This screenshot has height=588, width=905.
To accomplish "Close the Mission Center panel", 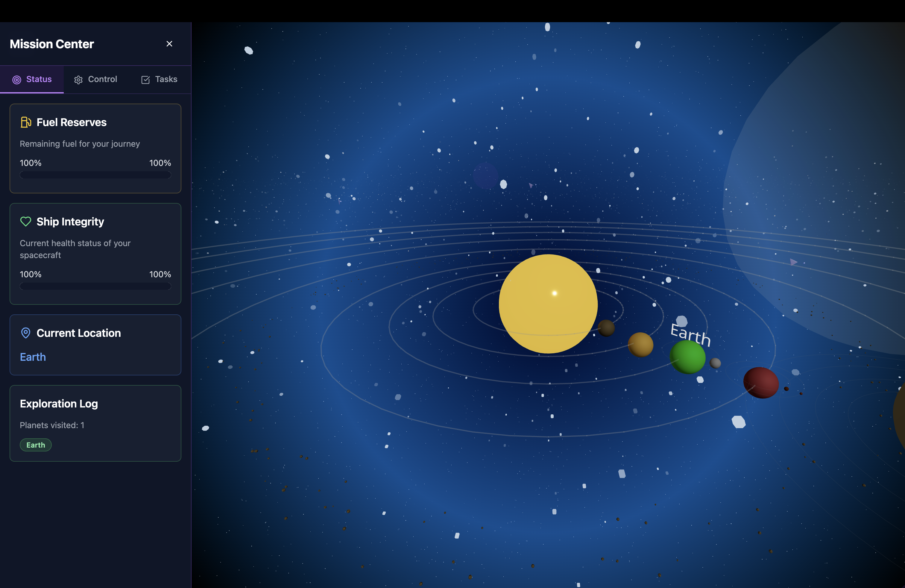I will point(169,44).
